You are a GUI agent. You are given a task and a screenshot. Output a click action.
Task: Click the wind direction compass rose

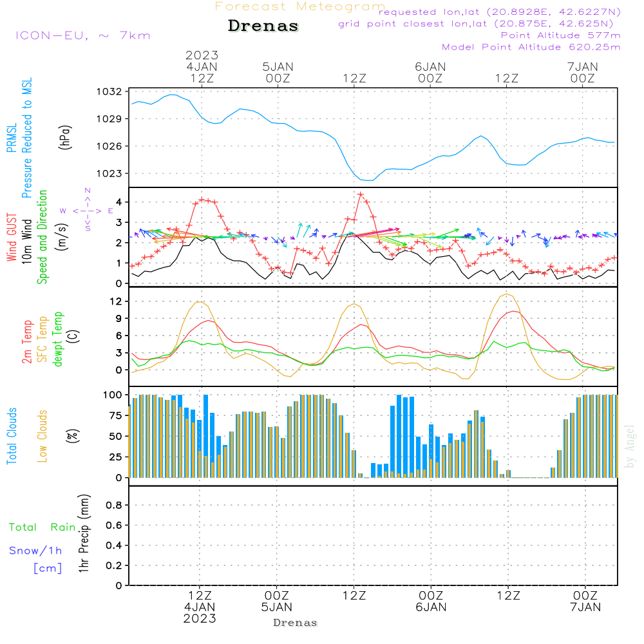87,211
